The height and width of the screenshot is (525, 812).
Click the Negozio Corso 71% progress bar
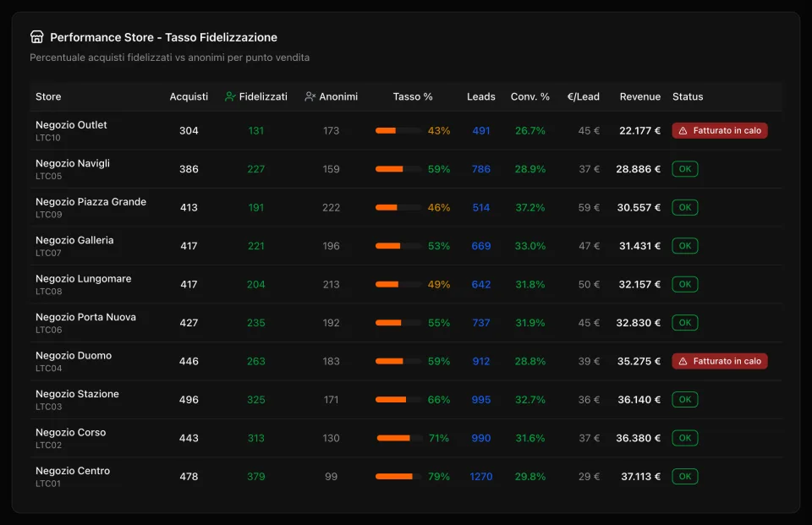[x=400, y=438]
